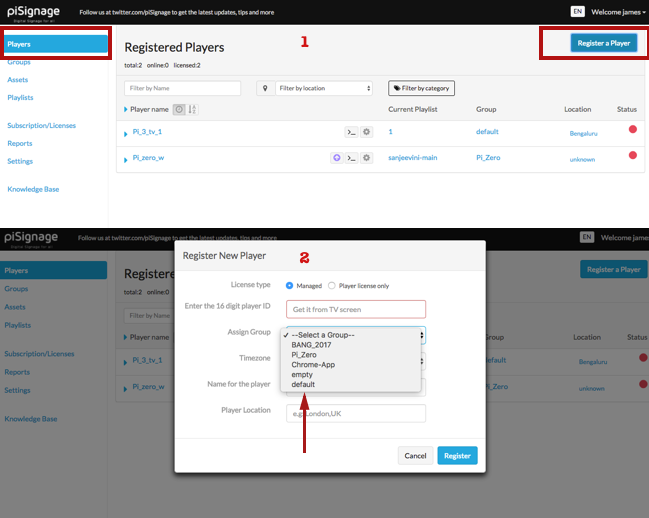Focus Filter by Name field in upper page
Screen dimensions: 649x518
coord(183,88)
